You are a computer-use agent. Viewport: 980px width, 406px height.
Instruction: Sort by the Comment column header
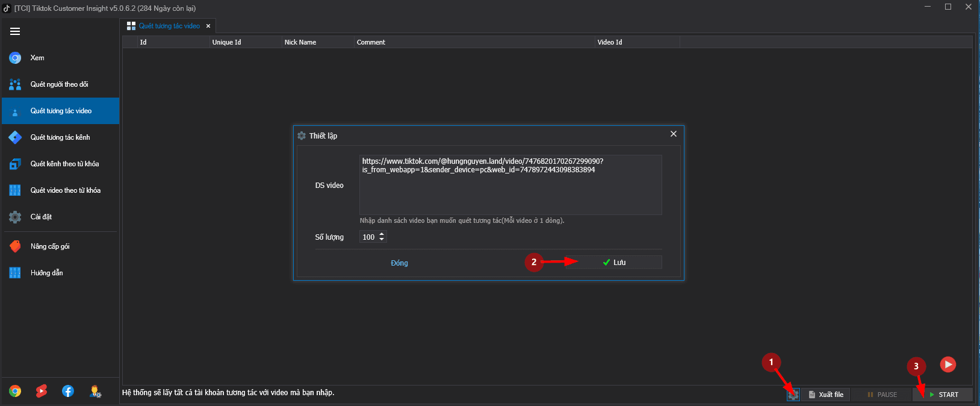[474, 42]
